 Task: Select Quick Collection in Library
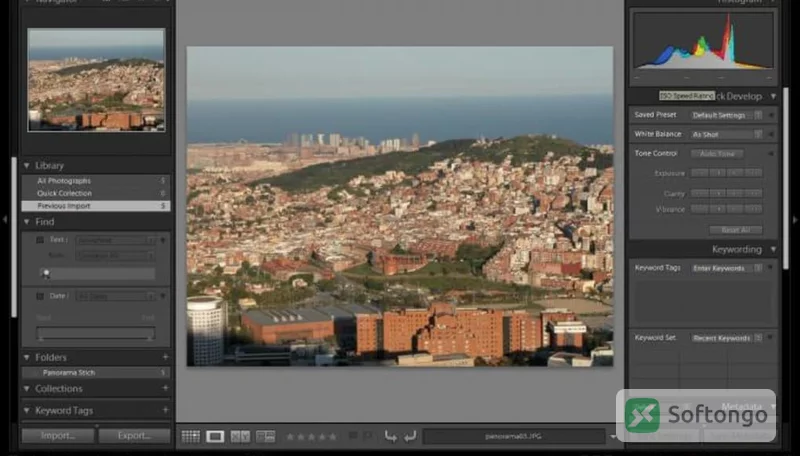pyautogui.click(x=95, y=193)
